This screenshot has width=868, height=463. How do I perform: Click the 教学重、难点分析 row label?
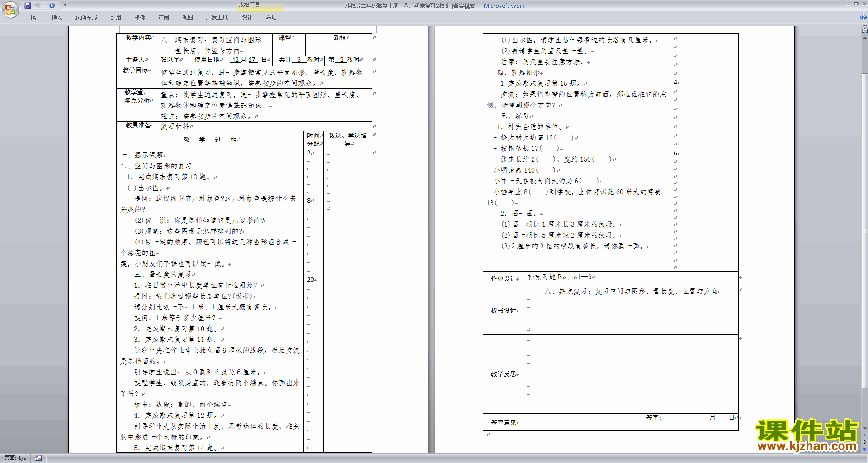pos(137,96)
